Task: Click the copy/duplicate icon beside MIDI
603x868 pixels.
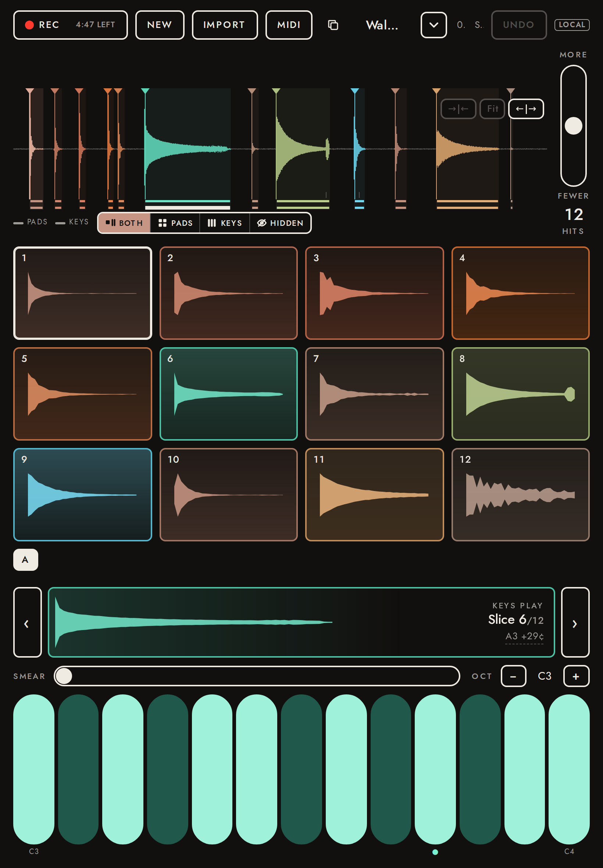Action: click(333, 25)
